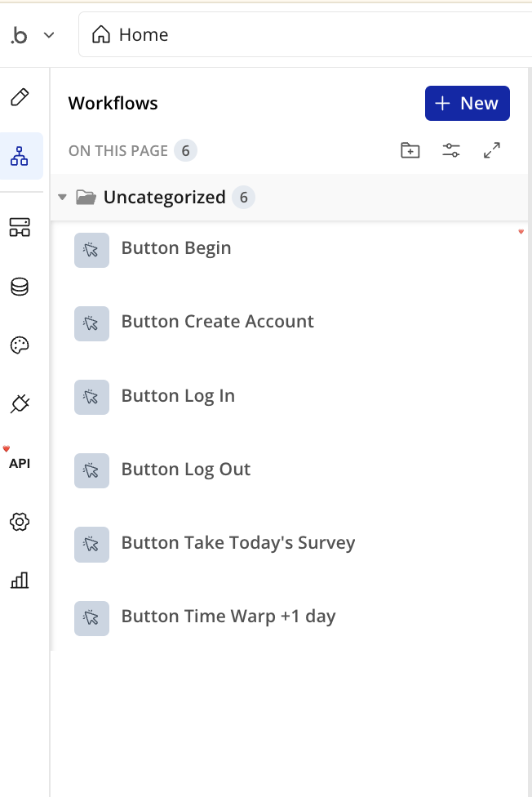Open the Home page selector dropdown

[x=305, y=34]
